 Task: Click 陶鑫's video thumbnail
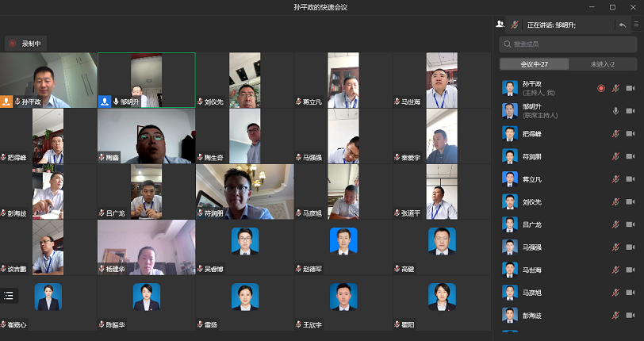tap(146, 136)
